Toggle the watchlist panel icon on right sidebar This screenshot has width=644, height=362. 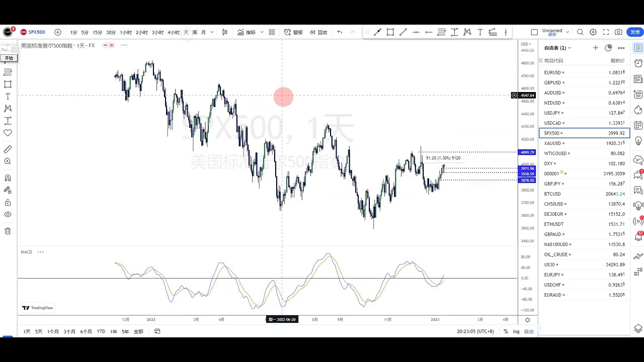pyautogui.click(x=638, y=48)
